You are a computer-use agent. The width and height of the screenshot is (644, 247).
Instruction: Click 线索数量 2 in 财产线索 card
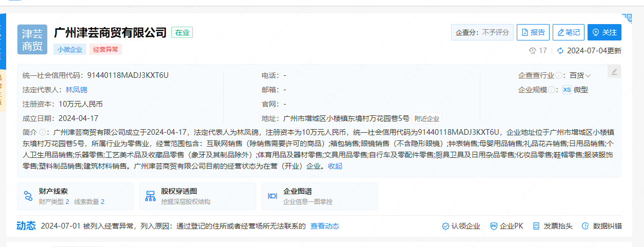click(89, 202)
